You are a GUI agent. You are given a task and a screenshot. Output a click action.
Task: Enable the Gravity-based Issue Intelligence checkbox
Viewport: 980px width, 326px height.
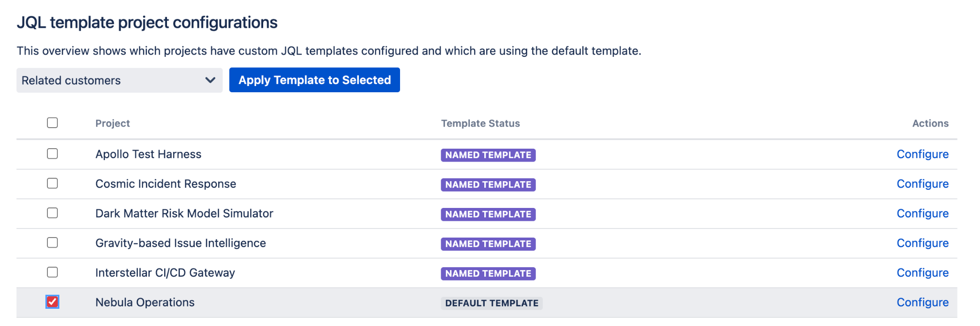click(x=53, y=242)
